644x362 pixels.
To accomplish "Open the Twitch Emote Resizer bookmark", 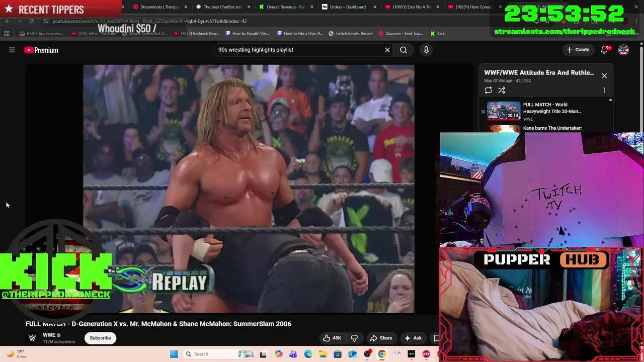I will [351, 34].
